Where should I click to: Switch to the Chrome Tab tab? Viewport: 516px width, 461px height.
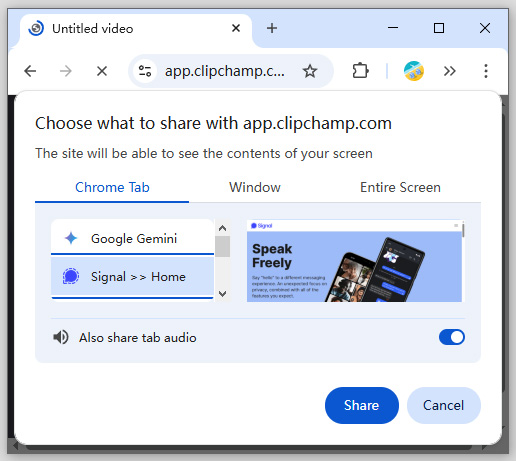(x=112, y=188)
